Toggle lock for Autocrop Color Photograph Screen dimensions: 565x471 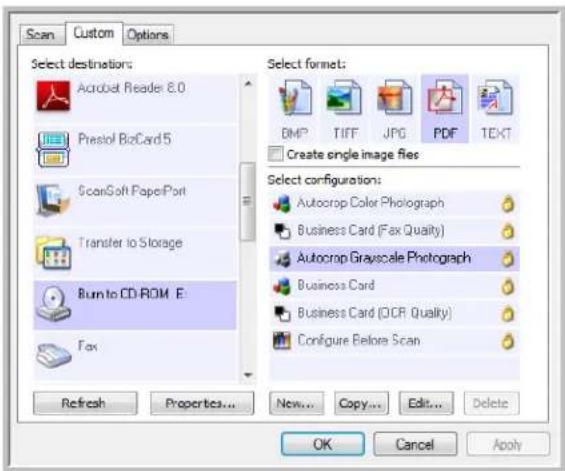[x=508, y=204]
